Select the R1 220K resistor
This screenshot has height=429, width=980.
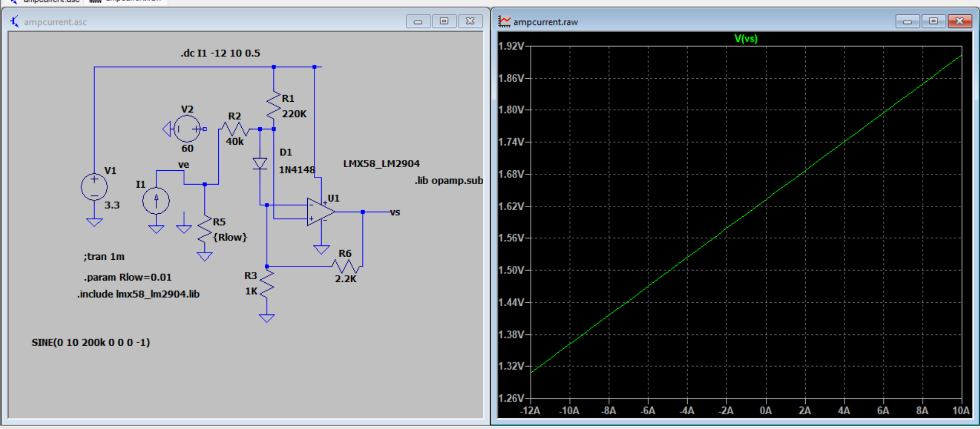[x=274, y=106]
